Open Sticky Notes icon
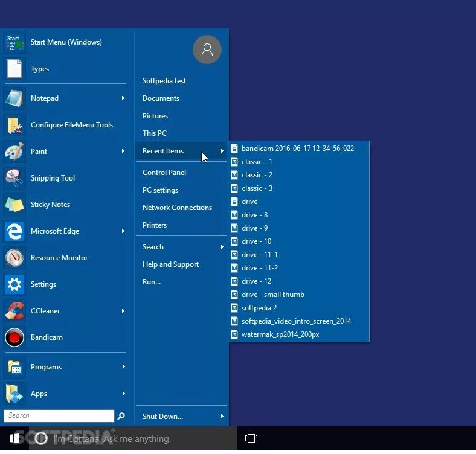476x454 pixels. click(x=14, y=205)
